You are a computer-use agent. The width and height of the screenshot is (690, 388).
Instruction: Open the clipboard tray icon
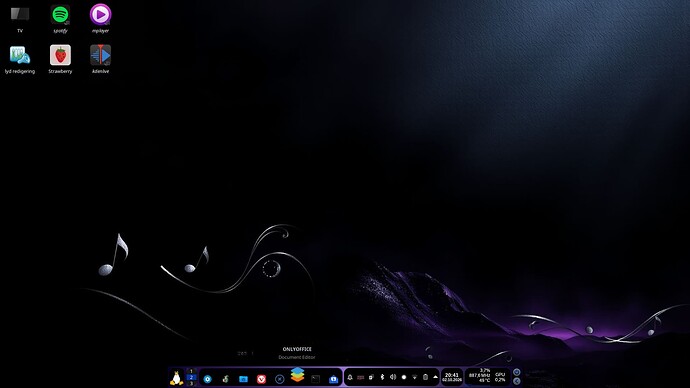coord(425,377)
